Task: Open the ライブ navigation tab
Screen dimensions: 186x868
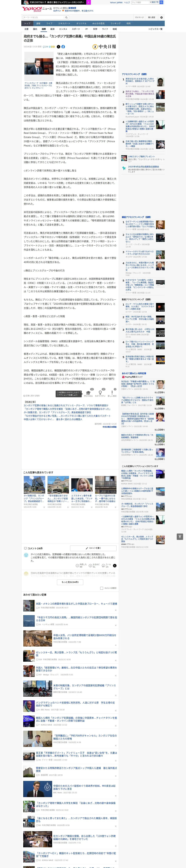Action: (49, 24)
